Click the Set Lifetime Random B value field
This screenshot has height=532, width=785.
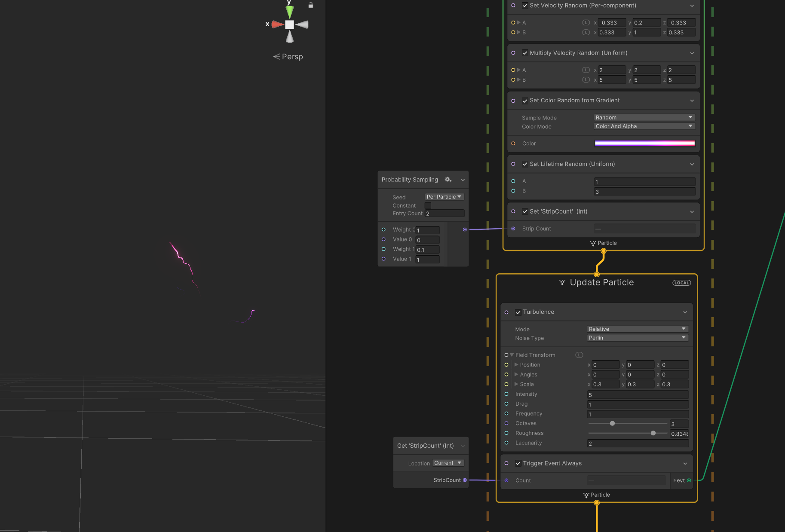[x=644, y=192]
